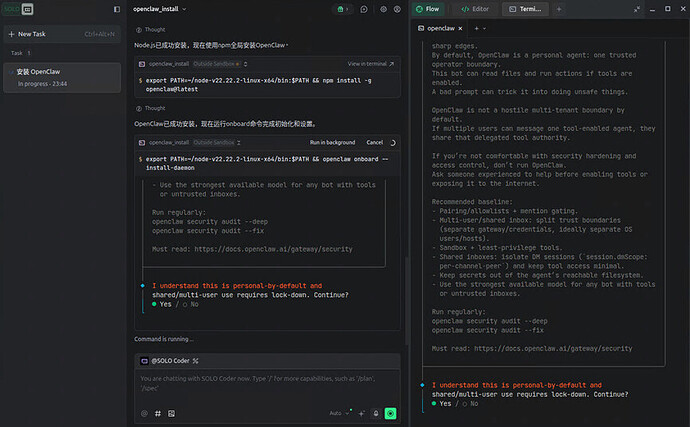The image size is (690, 427).
Task: Click the @ mention icon in chat input
Action: point(144,413)
